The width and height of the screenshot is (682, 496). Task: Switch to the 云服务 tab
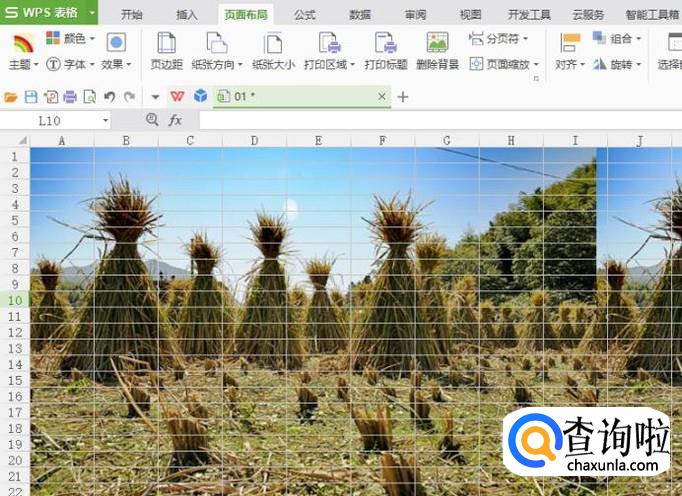pyautogui.click(x=588, y=15)
